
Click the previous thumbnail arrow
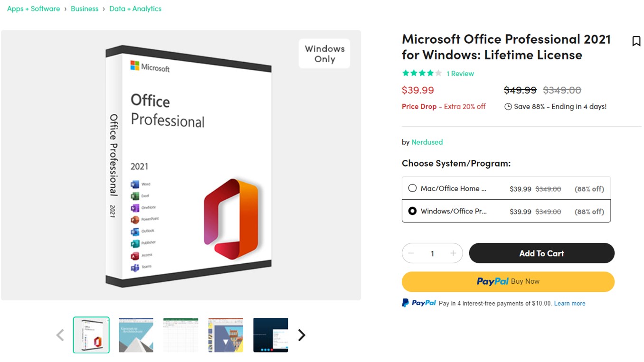pyautogui.click(x=60, y=335)
